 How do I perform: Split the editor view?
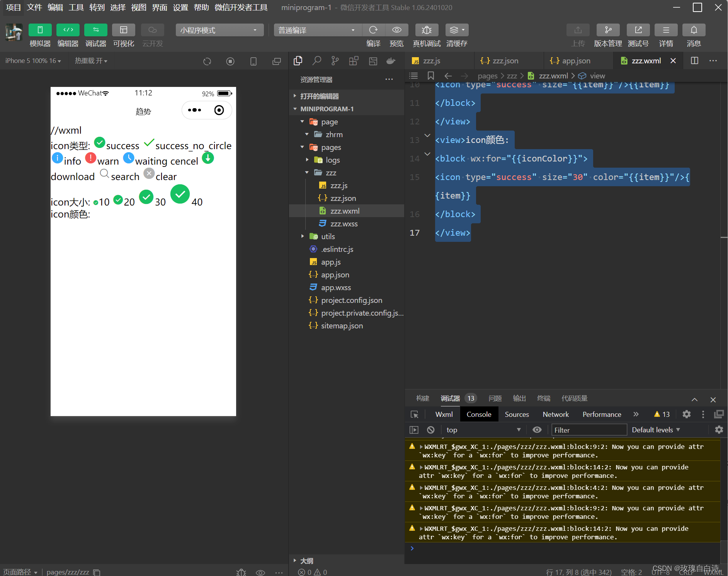(694, 61)
